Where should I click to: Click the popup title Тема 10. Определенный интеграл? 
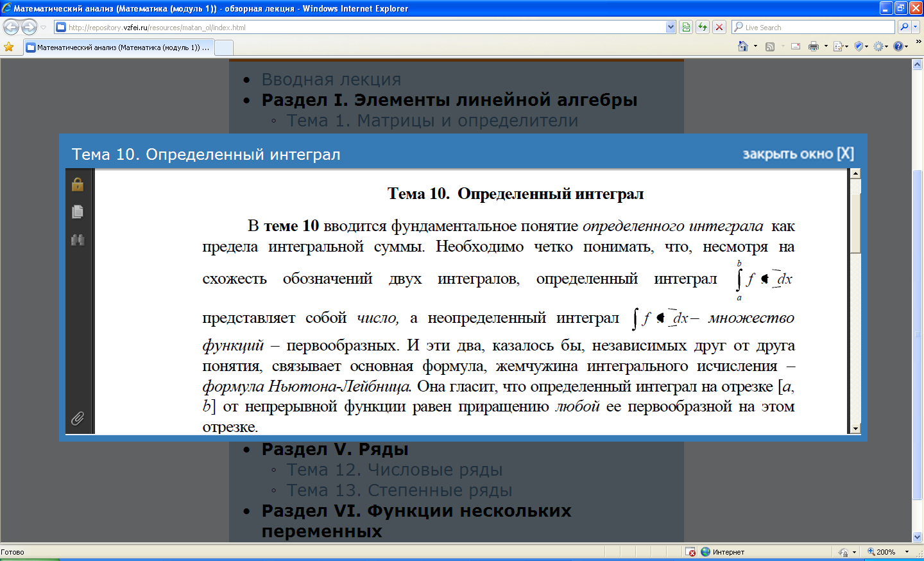(x=206, y=155)
